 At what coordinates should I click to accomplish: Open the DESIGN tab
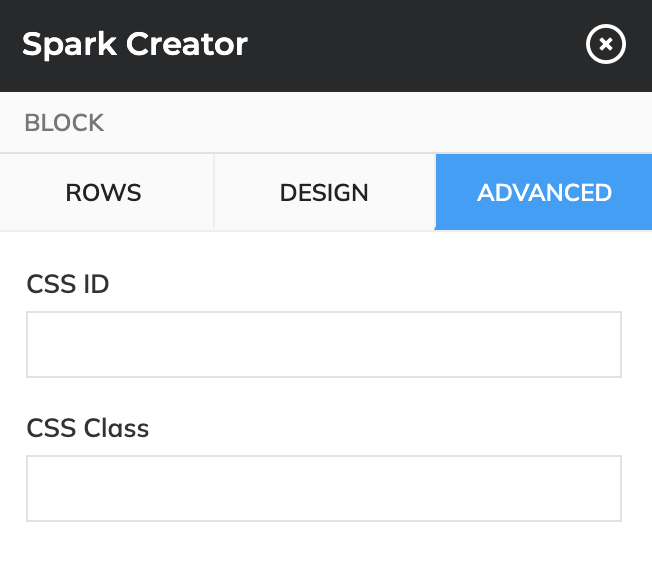tap(324, 192)
